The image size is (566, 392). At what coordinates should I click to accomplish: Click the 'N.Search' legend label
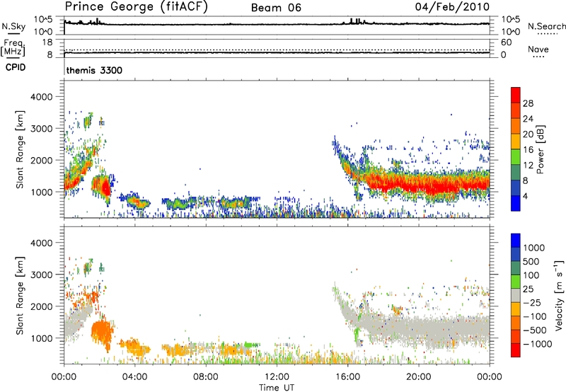(546, 26)
